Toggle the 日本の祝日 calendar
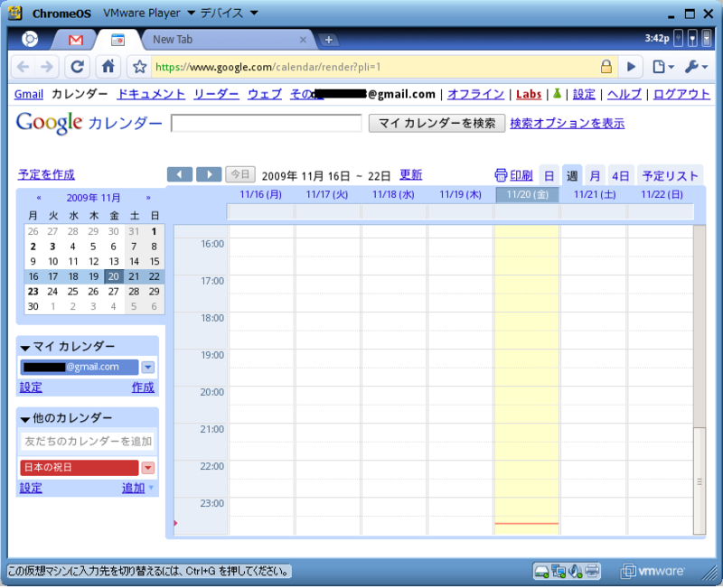 point(80,468)
